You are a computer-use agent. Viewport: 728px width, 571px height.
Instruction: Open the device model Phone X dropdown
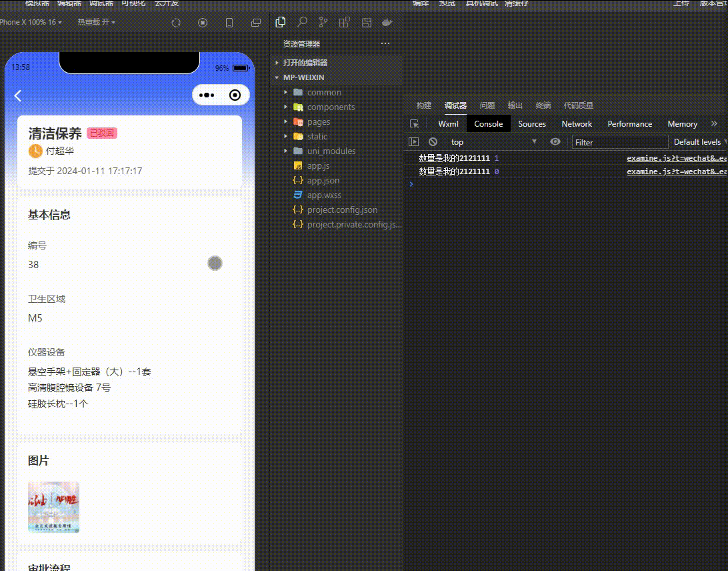click(x=31, y=22)
